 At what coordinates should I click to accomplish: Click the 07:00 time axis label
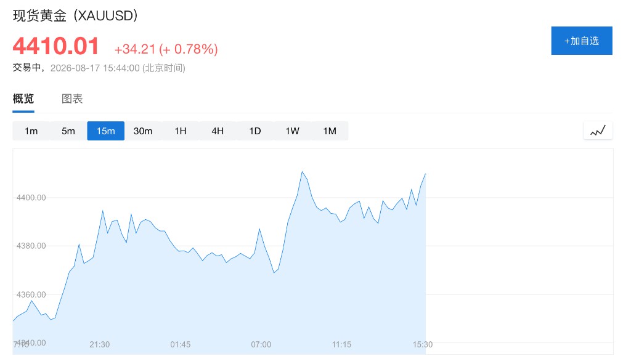click(x=261, y=344)
